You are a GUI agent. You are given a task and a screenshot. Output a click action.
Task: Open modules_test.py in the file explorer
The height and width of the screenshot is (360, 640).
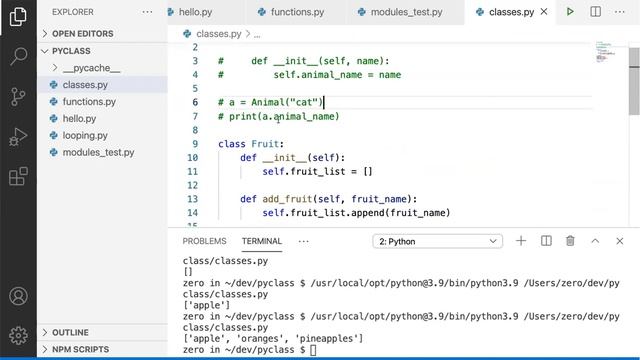coord(98,152)
